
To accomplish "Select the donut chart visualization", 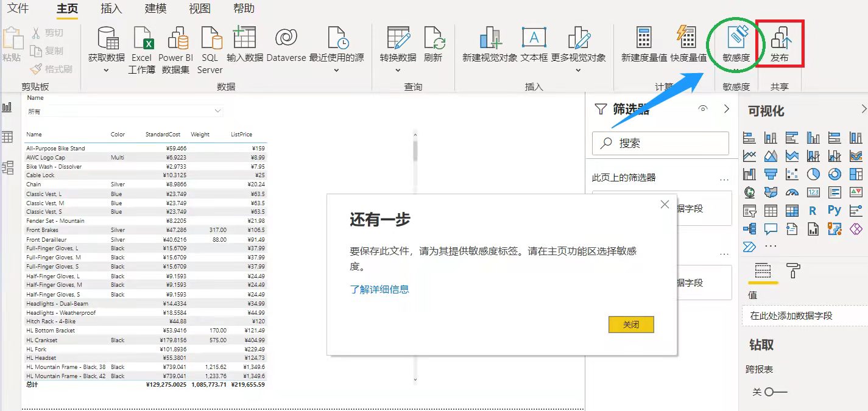I will tap(834, 174).
